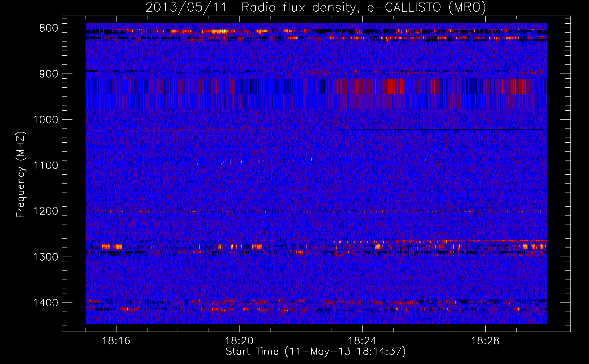Click the 18:24 time tick label
Viewport: 589px width, 364px height.
point(362,341)
